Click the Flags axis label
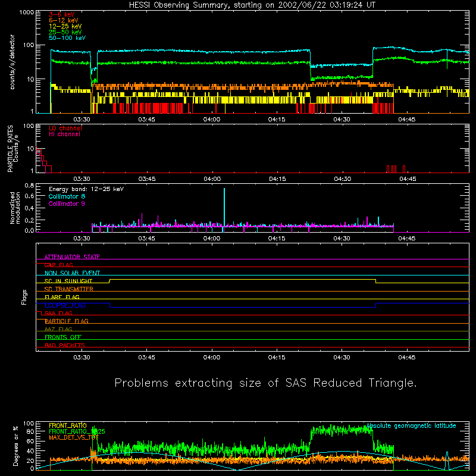Screen dimensions: 476x476 click(24, 297)
